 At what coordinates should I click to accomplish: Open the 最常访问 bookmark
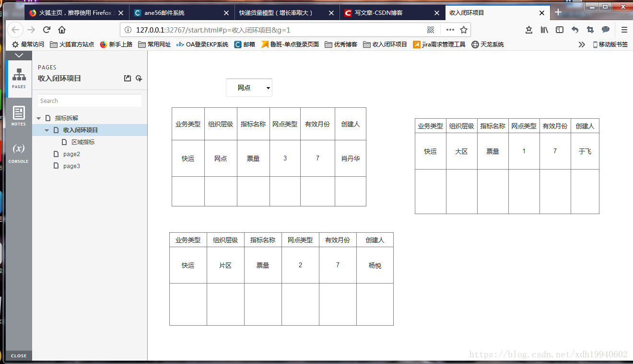point(28,45)
